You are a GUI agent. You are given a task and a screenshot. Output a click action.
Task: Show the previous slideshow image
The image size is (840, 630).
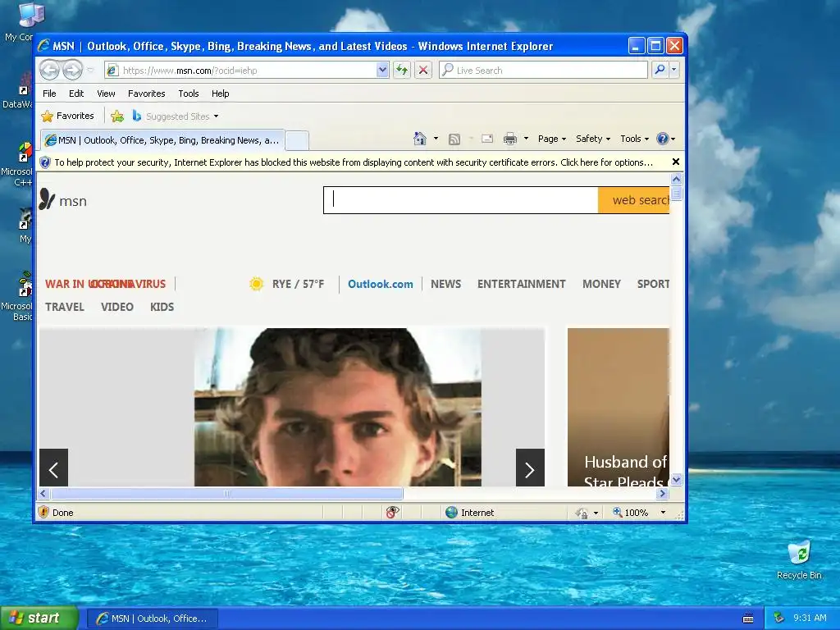click(x=53, y=468)
